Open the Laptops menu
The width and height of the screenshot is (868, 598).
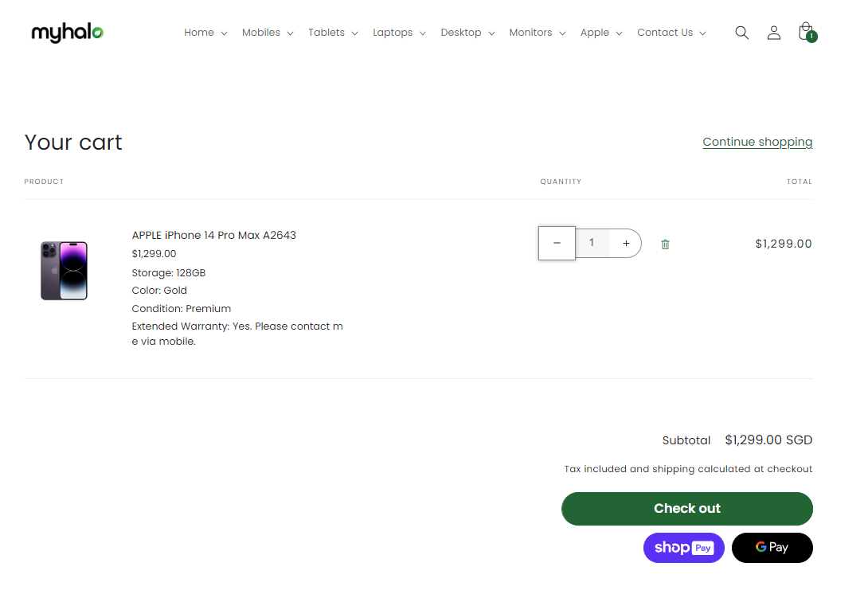pos(399,33)
